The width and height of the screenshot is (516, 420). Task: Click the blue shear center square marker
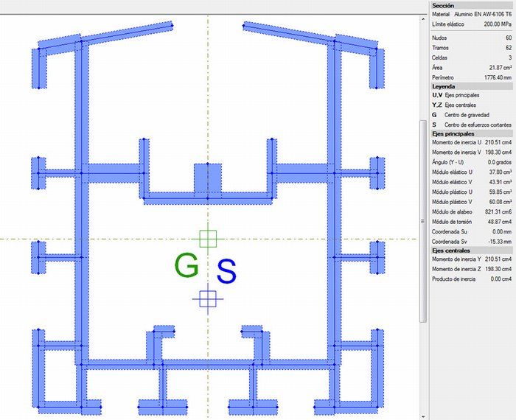[x=208, y=298]
